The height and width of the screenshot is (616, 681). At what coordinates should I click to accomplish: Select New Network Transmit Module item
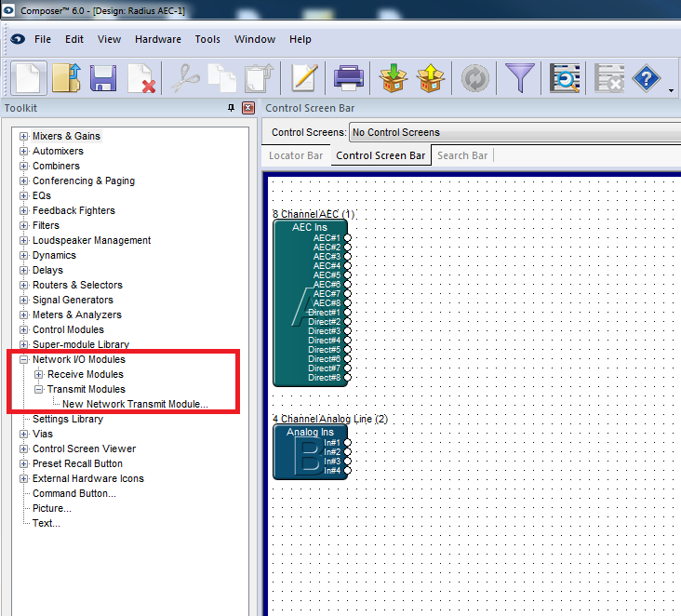[x=135, y=404]
